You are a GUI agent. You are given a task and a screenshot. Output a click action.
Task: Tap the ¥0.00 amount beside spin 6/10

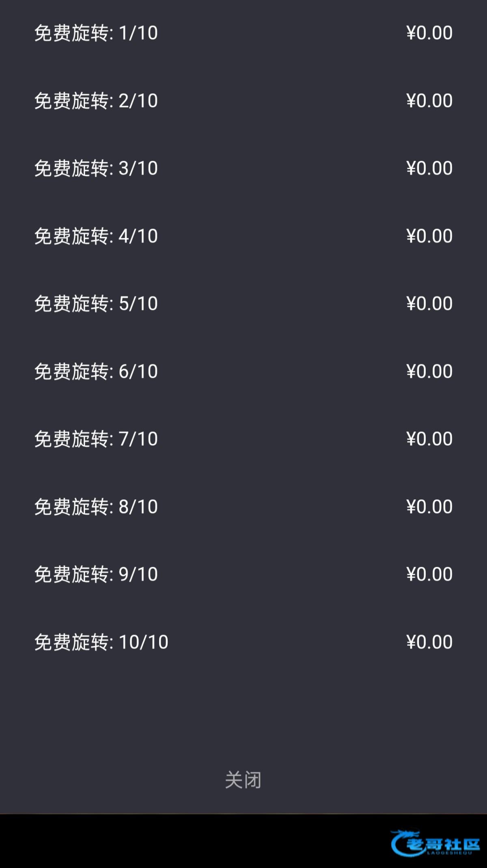tap(429, 371)
